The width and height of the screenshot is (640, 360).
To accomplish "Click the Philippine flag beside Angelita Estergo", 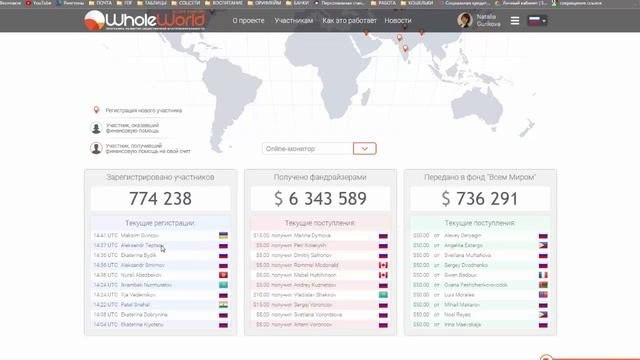I will click(x=543, y=245).
